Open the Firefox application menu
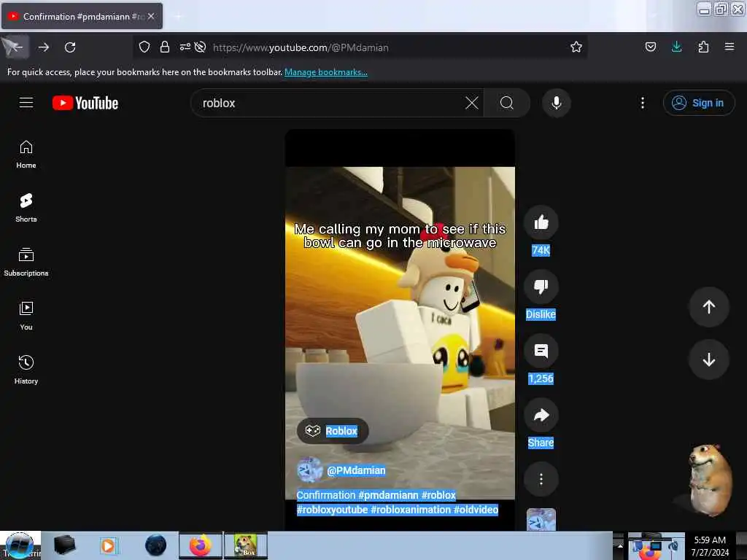747x560 pixels. pyautogui.click(x=729, y=47)
